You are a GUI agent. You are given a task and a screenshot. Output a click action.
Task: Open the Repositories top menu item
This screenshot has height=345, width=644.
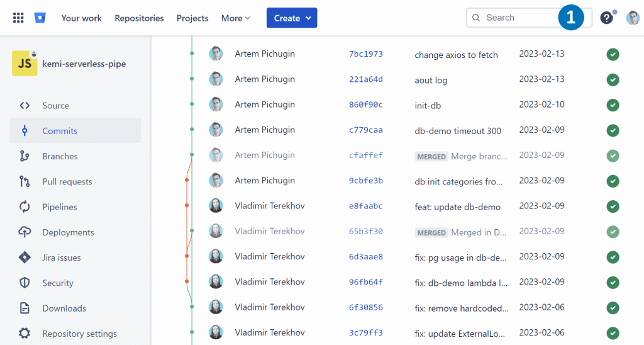click(x=139, y=18)
